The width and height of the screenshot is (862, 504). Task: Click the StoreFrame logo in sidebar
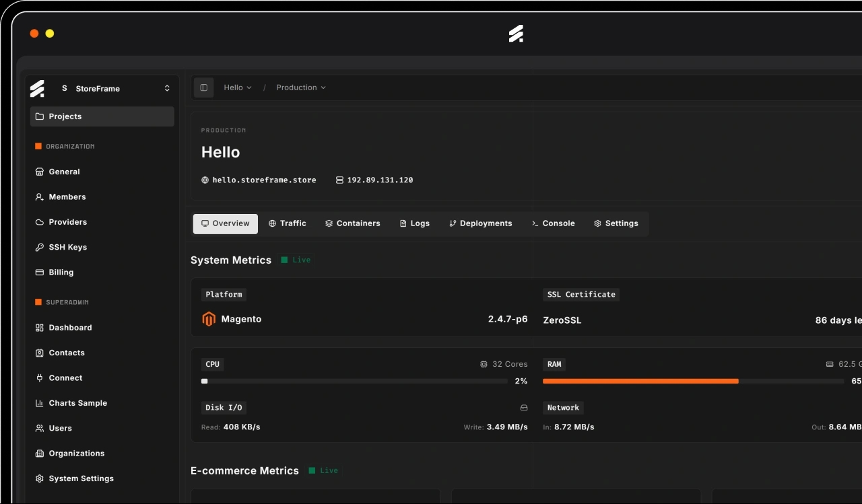pos(37,89)
